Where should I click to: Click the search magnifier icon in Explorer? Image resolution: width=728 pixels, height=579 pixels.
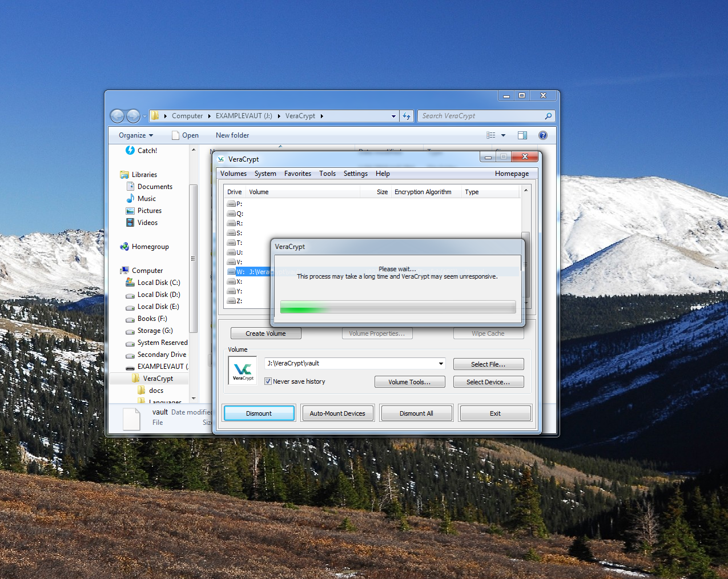(548, 116)
